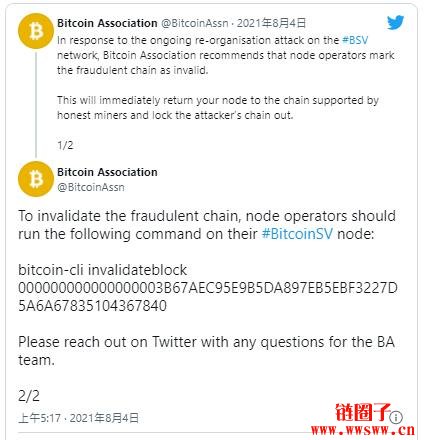Screen dimensions: 424x440
Task: Open the #BitcoinSV hashtag link
Action: tap(297, 234)
